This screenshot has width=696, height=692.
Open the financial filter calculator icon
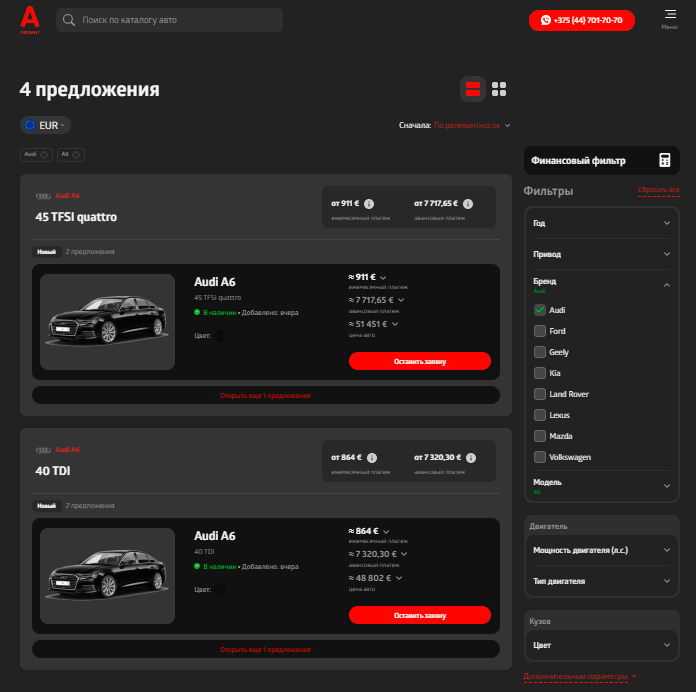664,160
